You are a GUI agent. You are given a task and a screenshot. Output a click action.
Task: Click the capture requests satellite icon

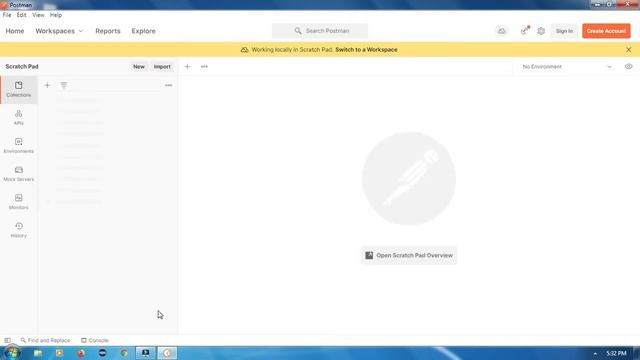click(524, 31)
